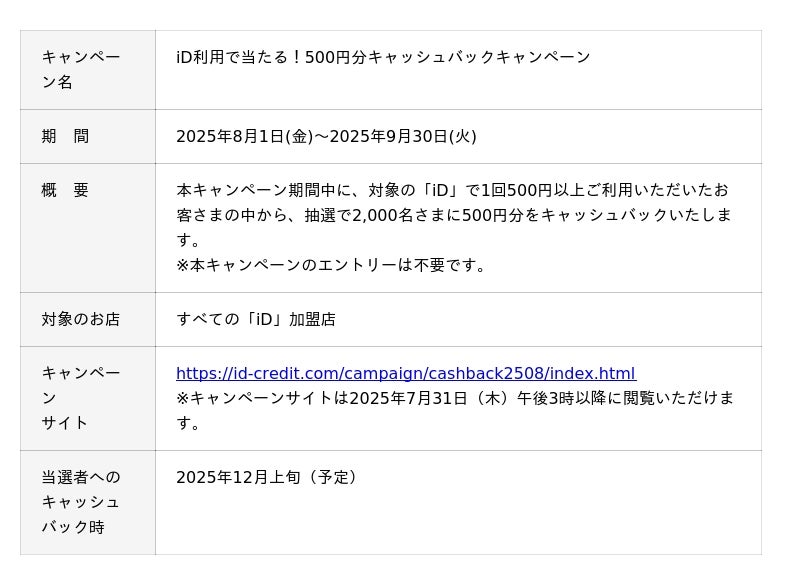Image resolution: width=800 pixels, height=585 pixels.
Task: Click the note ※本キャンペーンのエントリーは不要です
Action: (x=332, y=265)
